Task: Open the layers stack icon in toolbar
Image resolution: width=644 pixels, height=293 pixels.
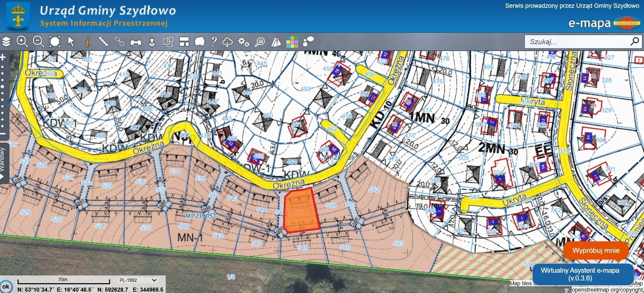Action: click(6, 42)
